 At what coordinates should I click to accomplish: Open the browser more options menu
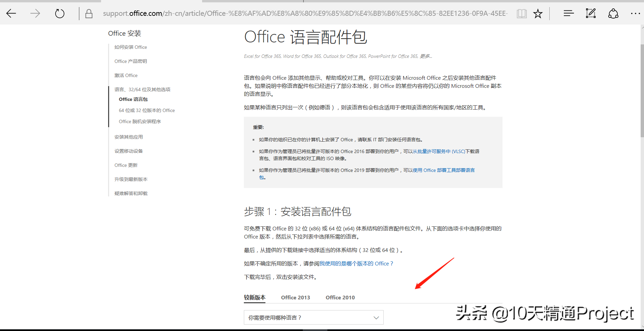tap(635, 13)
